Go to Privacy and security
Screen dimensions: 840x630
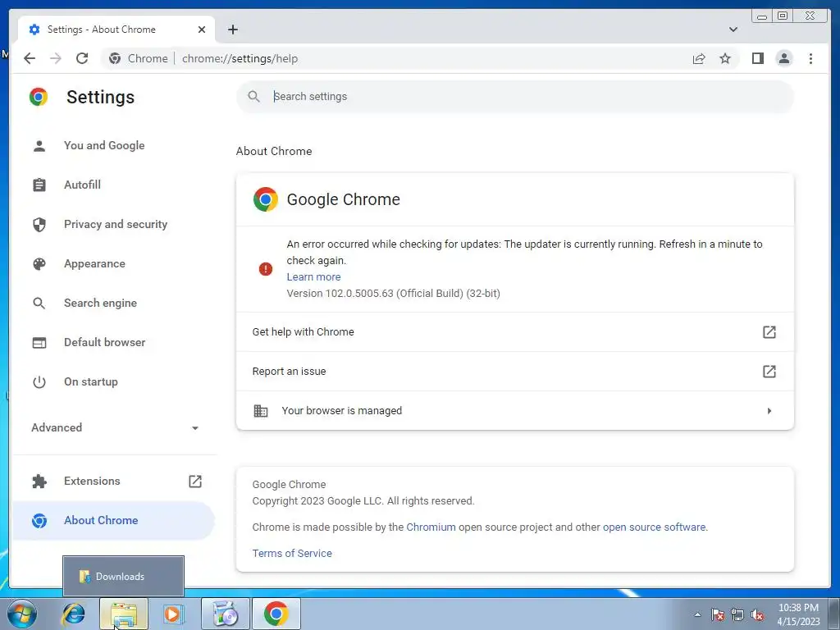(x=114, y=225)
